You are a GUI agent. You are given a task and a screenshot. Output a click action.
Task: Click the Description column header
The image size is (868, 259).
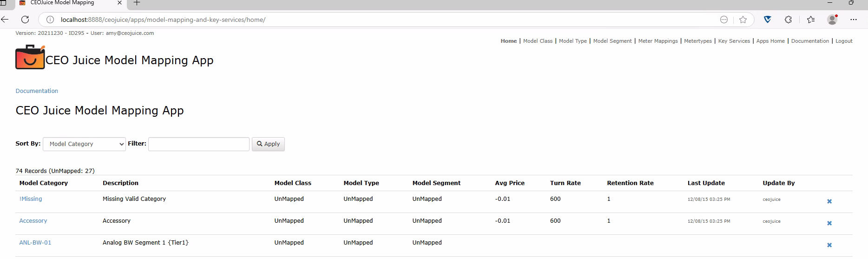click(x=120, y=183)
